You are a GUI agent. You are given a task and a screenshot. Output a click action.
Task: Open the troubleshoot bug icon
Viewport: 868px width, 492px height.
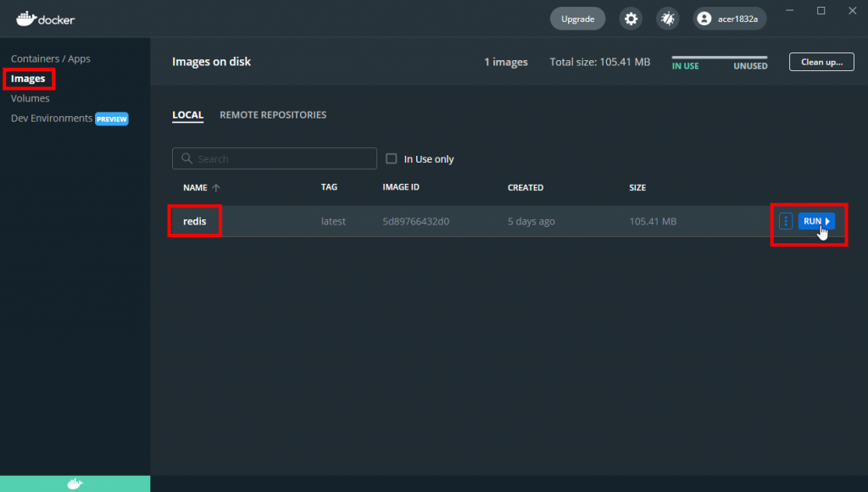pos(668,19)
